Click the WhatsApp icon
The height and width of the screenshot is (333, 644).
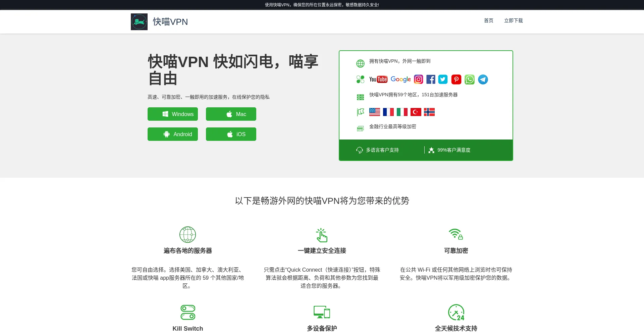pos(470,79)
